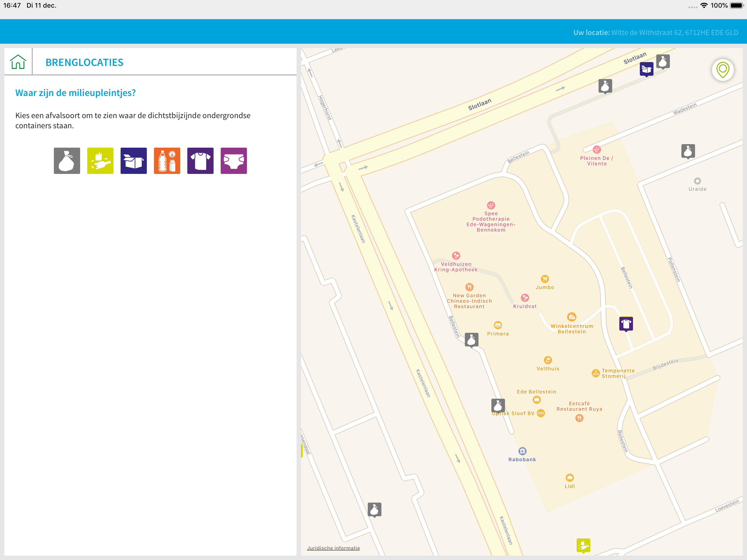Tap the residual waste marker right of the paper marker
This screenshot has width=747, height=560.
point(663,62)
